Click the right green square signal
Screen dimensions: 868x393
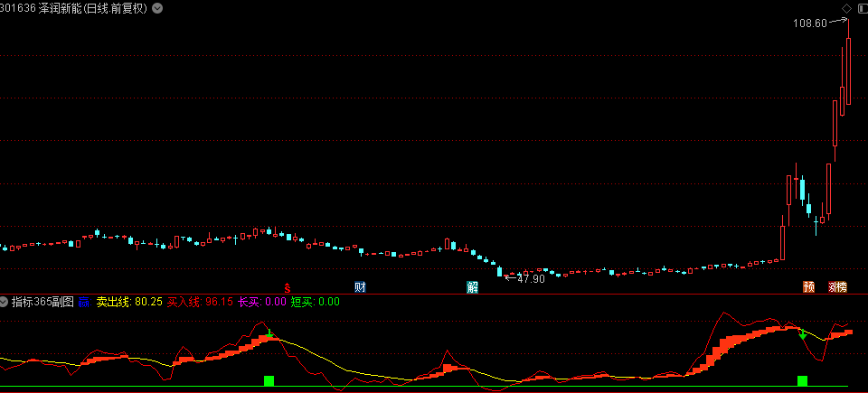[802, 380]
